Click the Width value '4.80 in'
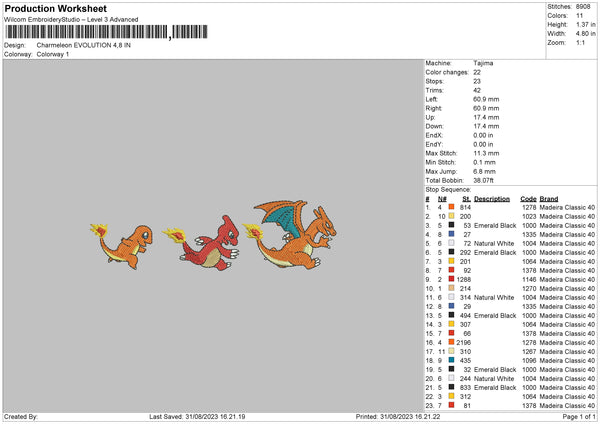The height and width of the screenshot is (424, 600). tap(585, 34)
